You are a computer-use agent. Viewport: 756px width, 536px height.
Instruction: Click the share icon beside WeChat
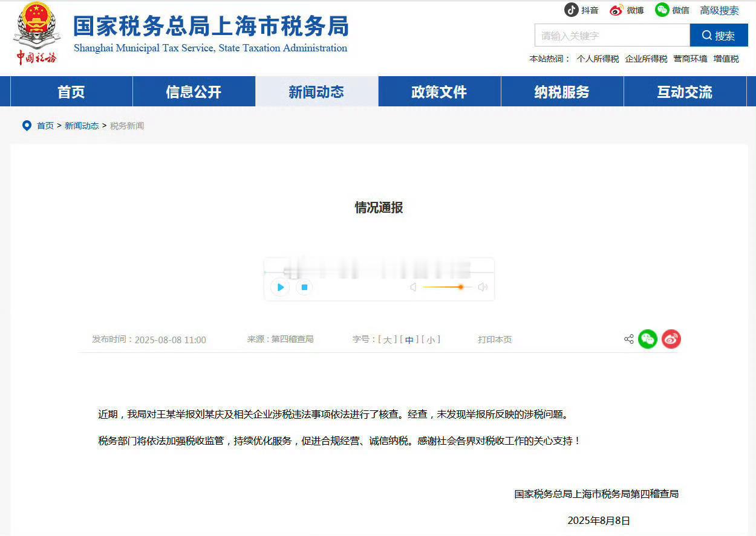628,339
